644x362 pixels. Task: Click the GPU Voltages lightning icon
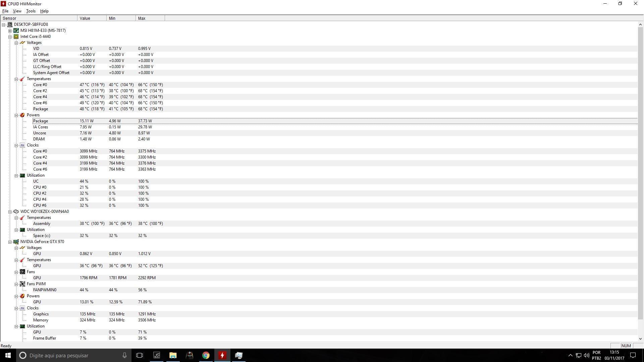point(22,248)
